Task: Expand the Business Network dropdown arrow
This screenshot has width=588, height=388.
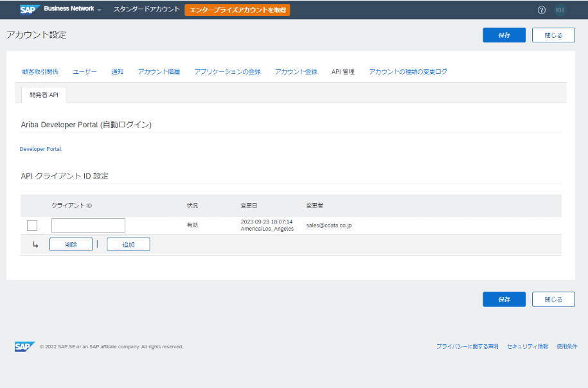Action: point(100,10)
